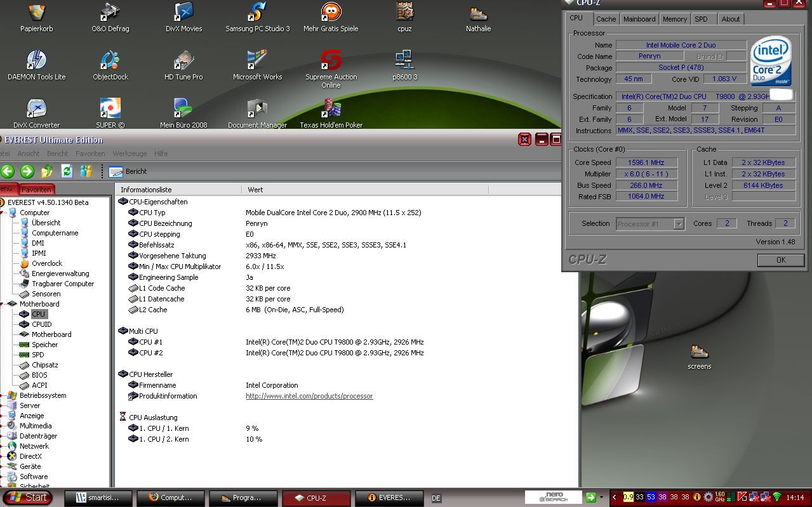812x507 pixels.
Task: Switch to CPU-Z taskbar button
Action: (316, 498)
